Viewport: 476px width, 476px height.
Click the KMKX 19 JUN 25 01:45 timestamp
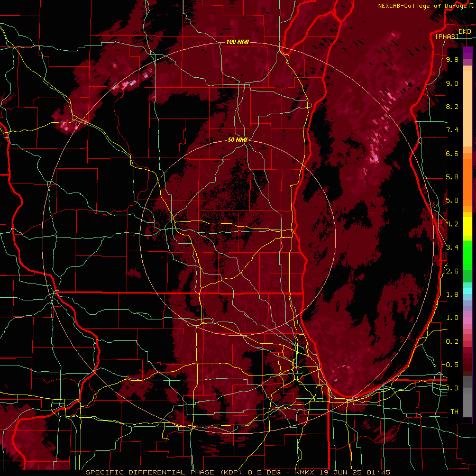(342, 472)
